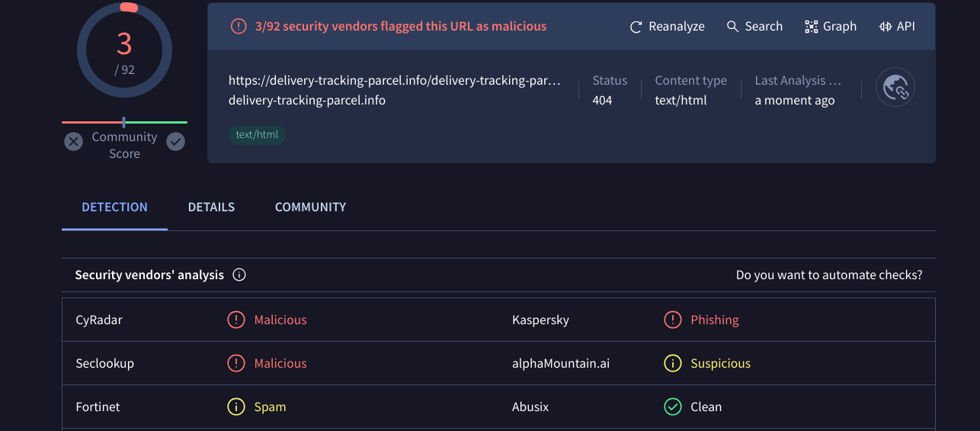Click "Do you want to automate checks?" link
The height and width of the screenshot is (431, 980).
(828, 275)
